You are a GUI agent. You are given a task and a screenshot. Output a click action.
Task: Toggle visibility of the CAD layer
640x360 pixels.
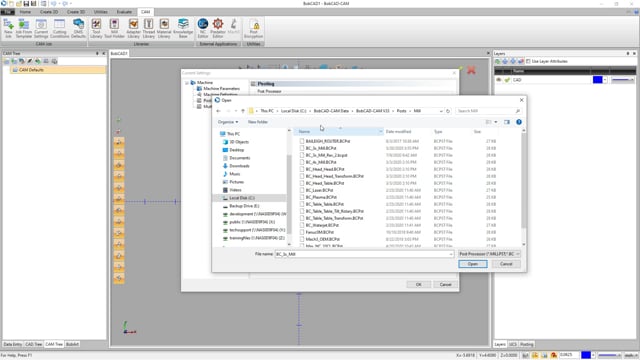[498, 80]
